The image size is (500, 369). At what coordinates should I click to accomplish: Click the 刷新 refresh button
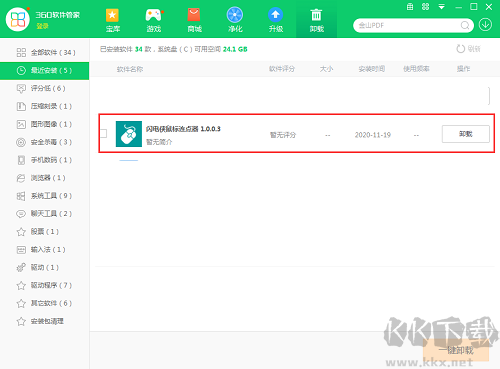click(x=468, y=49)
